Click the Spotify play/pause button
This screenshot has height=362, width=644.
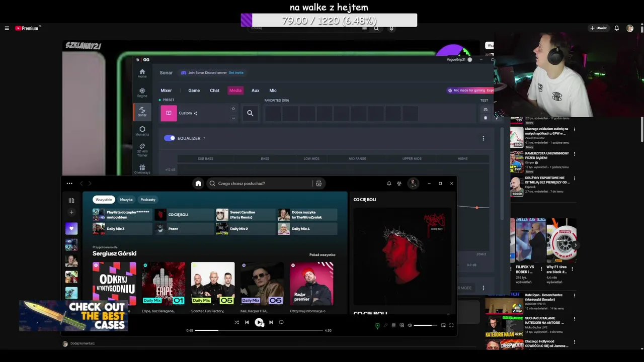[x=259, y=322]
